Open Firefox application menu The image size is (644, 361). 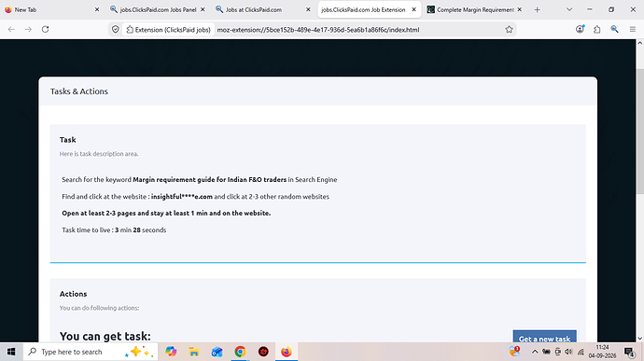click(x=633, y=29)
